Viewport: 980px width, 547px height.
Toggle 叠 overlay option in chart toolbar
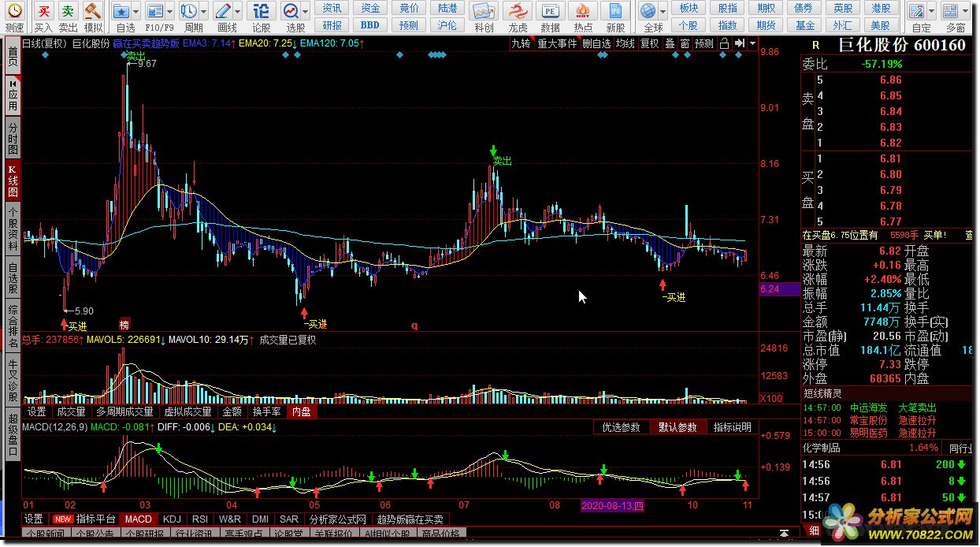[x=670, y=43]
